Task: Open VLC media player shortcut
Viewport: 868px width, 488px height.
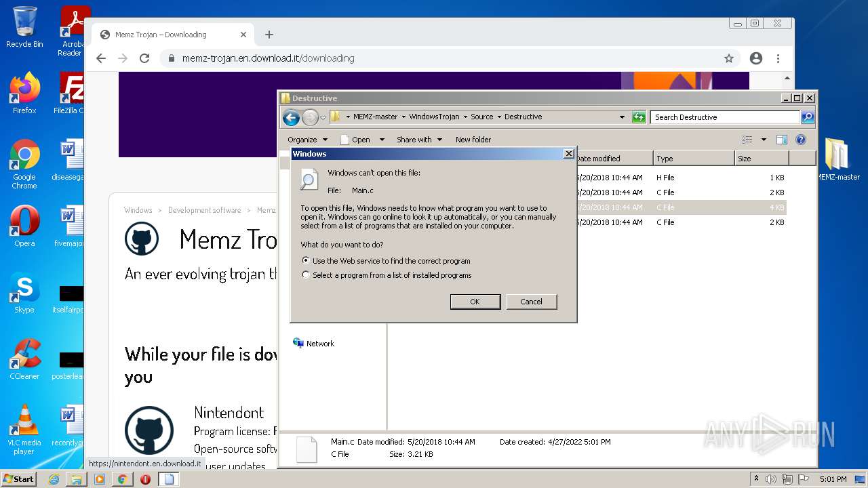Action: 24,430
